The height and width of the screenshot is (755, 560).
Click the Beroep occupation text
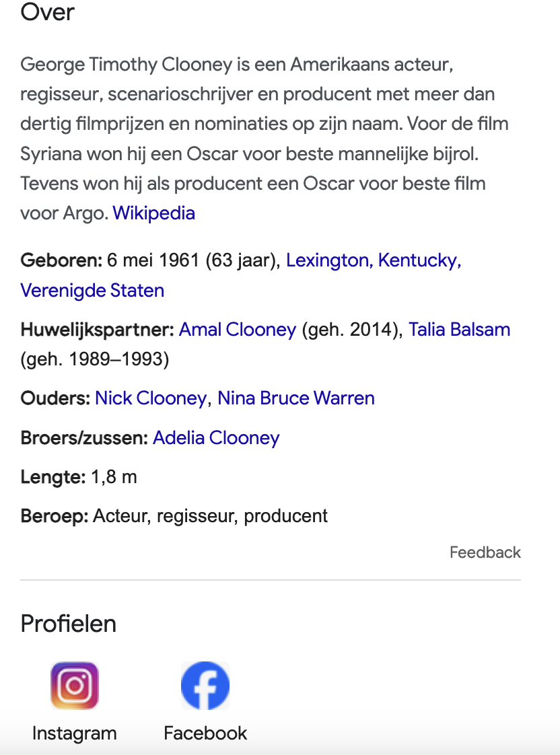(x=211, y=515)
